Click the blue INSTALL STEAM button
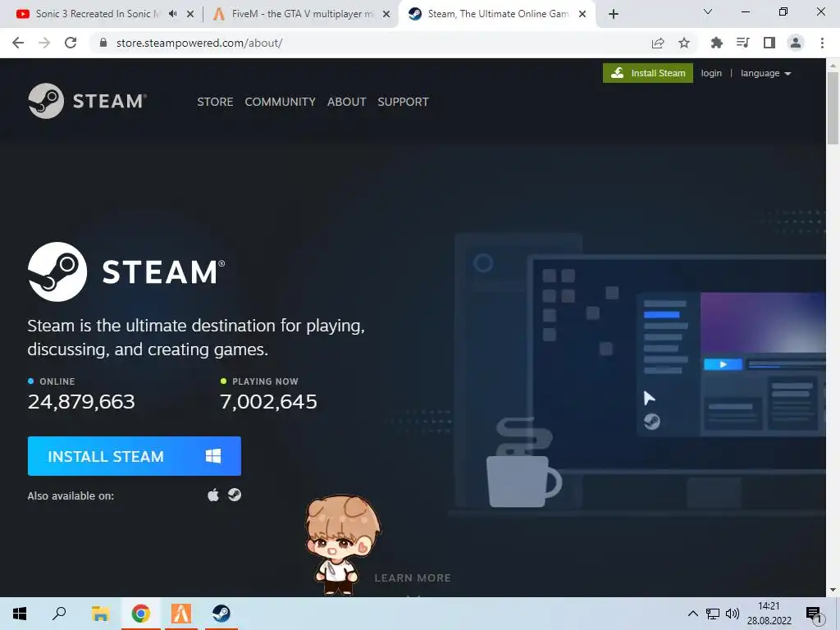Image resolution: width=840 pixels, height=630 pixels. tap(135, 456)
